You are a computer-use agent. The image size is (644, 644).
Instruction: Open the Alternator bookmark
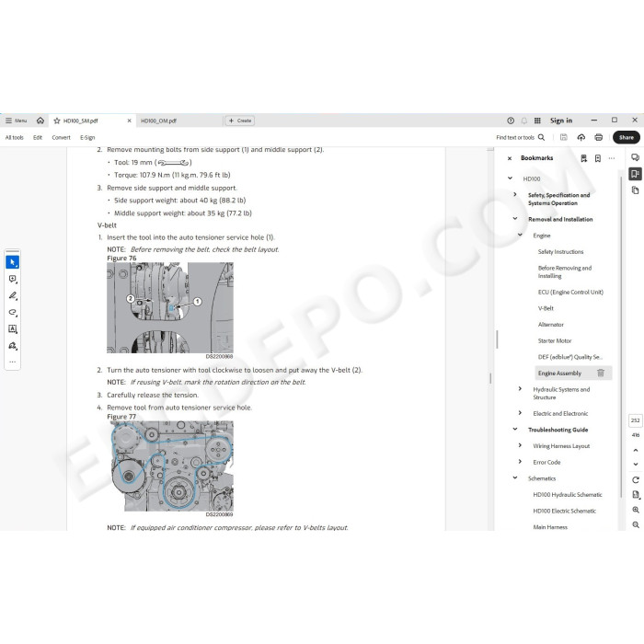(551, 325)
